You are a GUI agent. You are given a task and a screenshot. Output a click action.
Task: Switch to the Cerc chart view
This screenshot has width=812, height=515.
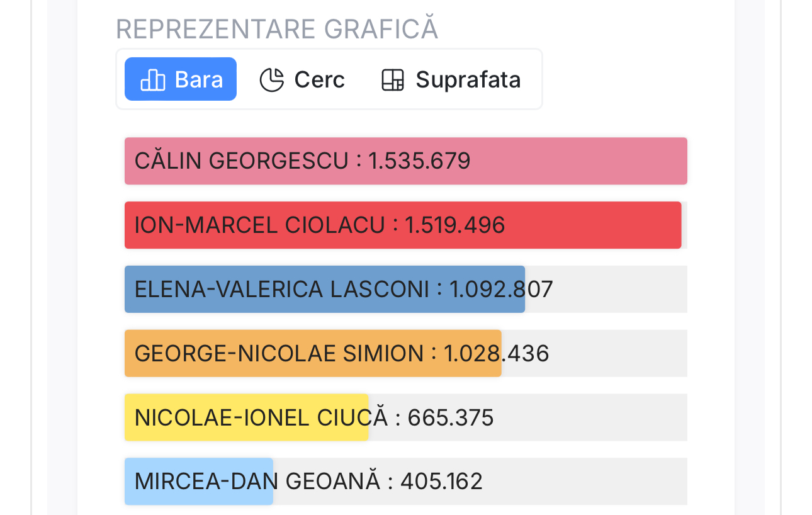(x=302, y=80)
